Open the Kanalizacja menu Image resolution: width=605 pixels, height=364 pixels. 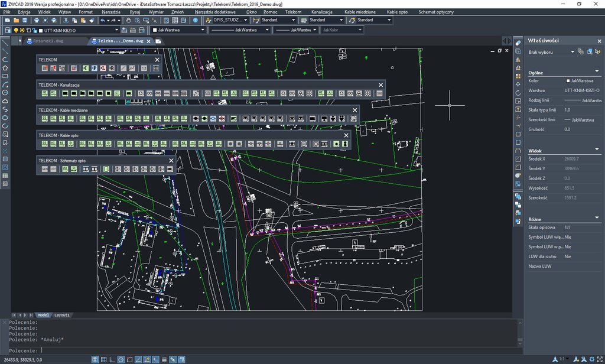(321, 12)
